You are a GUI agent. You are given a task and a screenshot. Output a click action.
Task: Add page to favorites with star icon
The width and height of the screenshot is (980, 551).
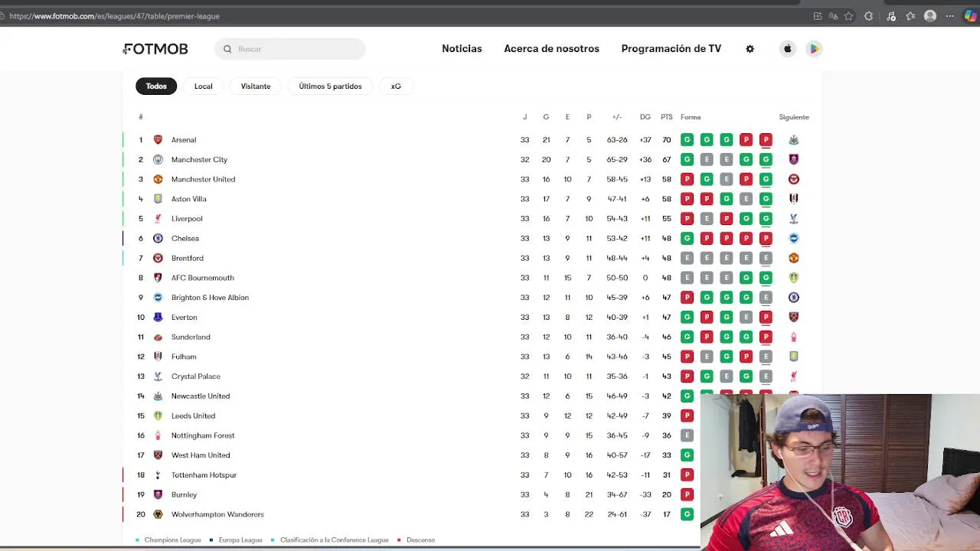tap(848, 16)
